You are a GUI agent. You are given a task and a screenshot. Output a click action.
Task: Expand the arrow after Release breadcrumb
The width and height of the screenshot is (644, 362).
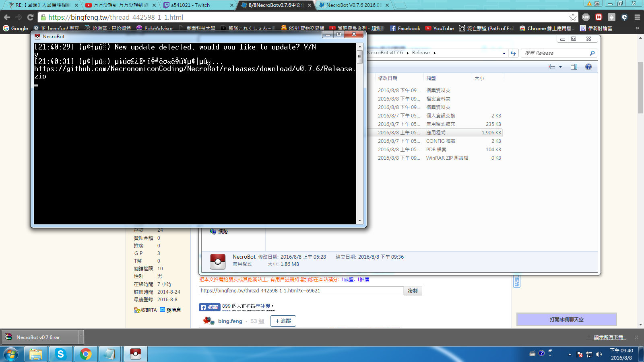coord(435,53)
